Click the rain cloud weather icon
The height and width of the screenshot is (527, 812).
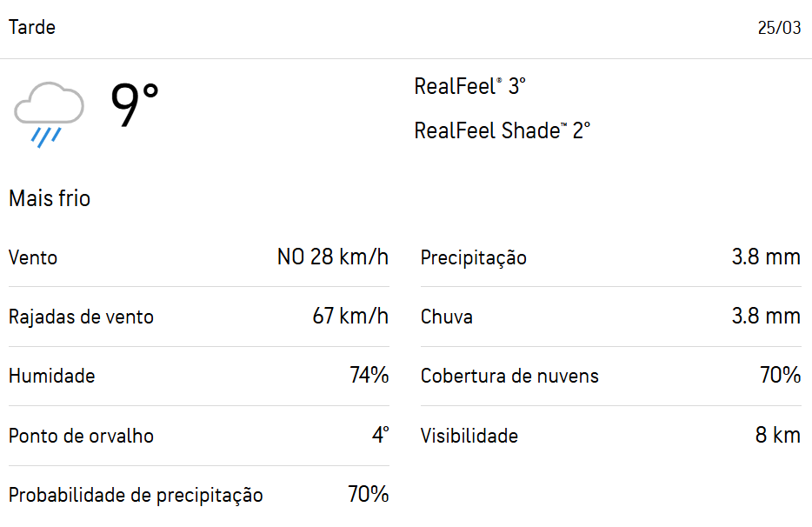tap(49, 114)
